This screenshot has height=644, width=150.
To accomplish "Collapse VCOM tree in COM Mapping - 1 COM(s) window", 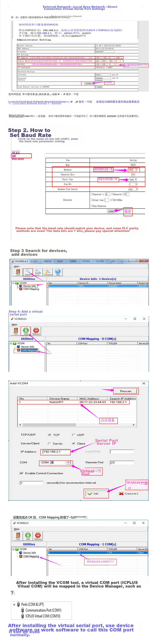I will tap(13, 549).
